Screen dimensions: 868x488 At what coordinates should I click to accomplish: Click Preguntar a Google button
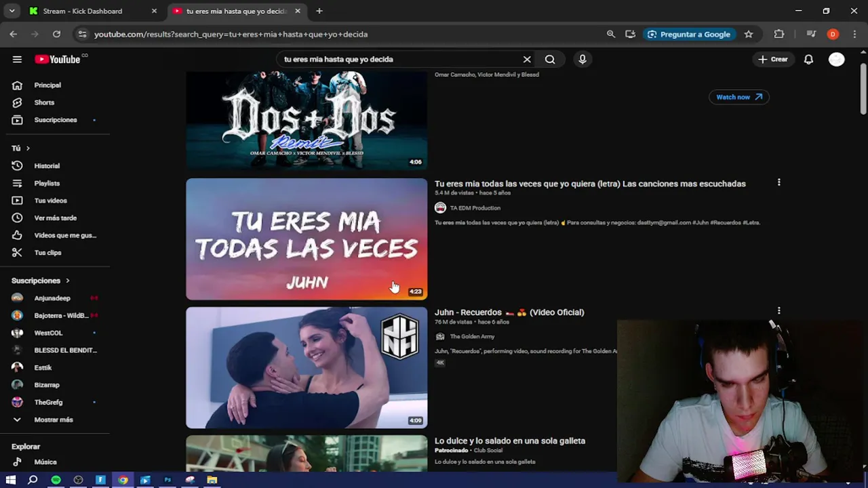(x=689, y=34)
